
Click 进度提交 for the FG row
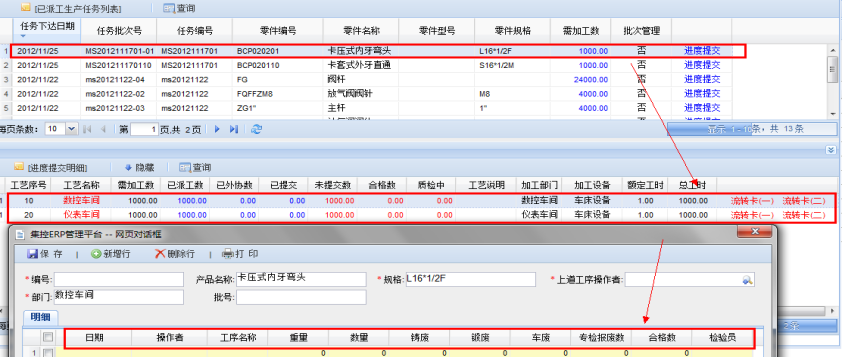702,79
